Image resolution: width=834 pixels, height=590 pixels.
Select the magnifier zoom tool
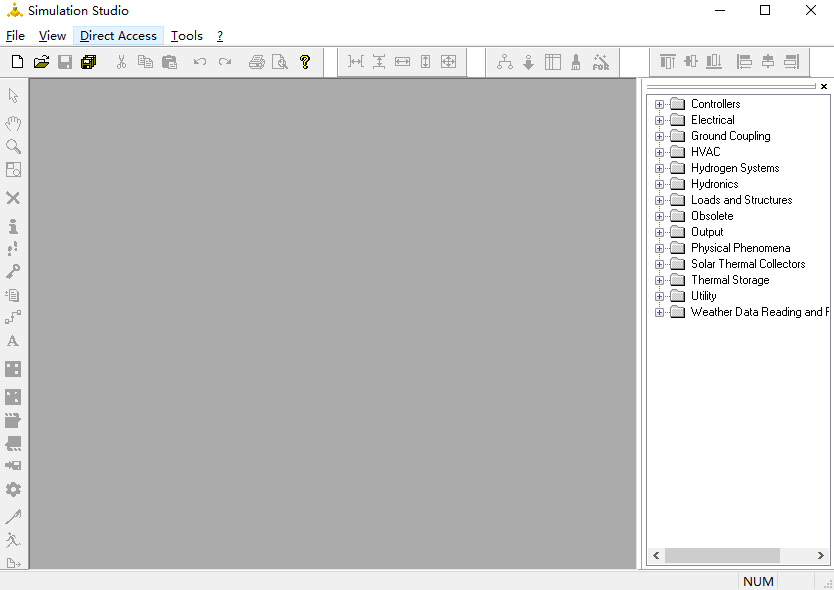(x=13, y=146)
